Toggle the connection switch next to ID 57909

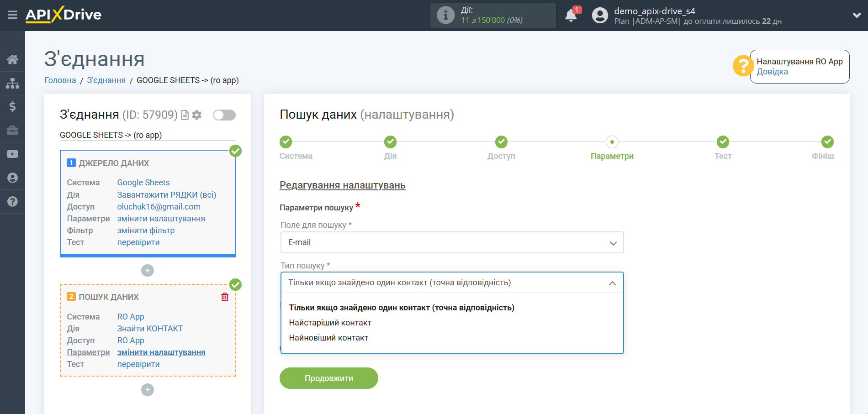(x=224, y=115)
